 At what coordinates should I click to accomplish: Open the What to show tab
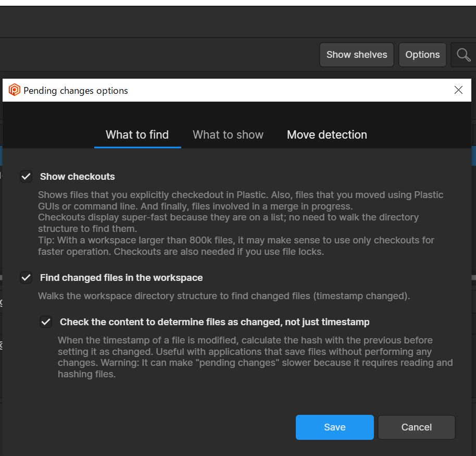coord(228,135)
